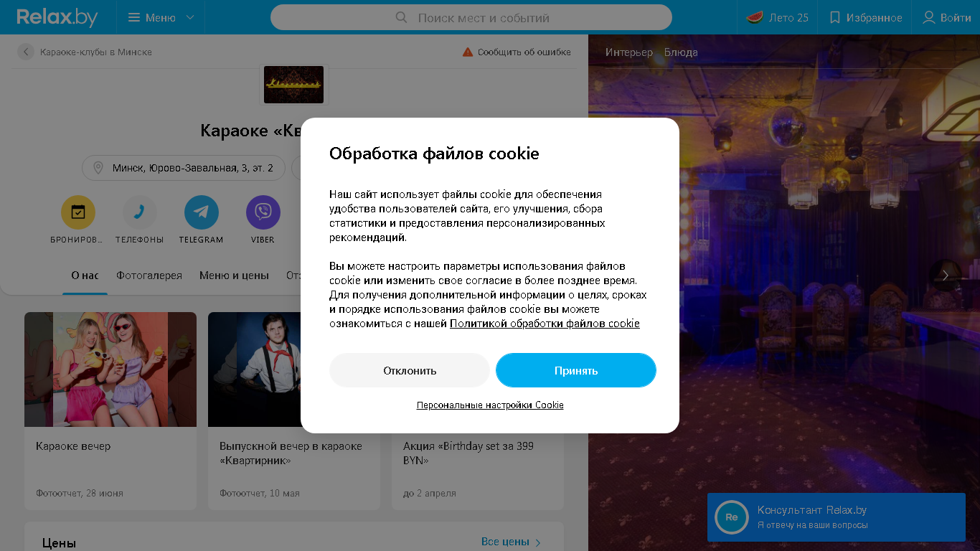Click the Избранное bookmark icon
Screen dimensions: 980x551
(x=834, y=17)
